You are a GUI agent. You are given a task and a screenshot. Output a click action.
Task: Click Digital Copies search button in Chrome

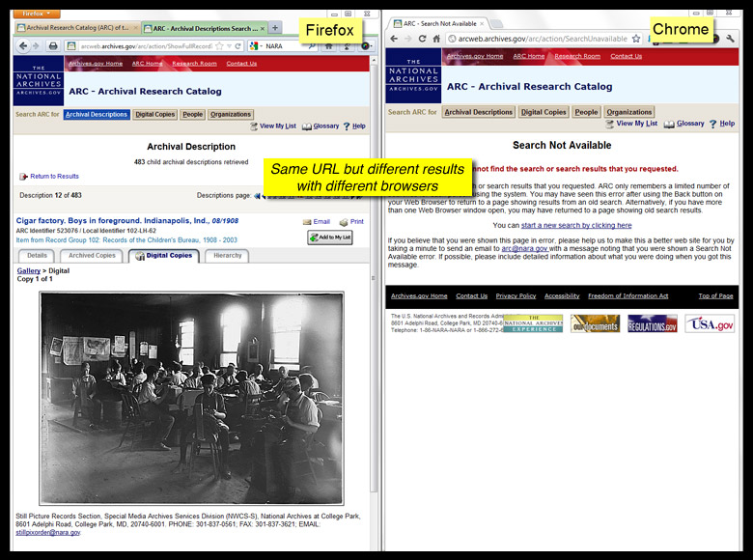point(544,112)
